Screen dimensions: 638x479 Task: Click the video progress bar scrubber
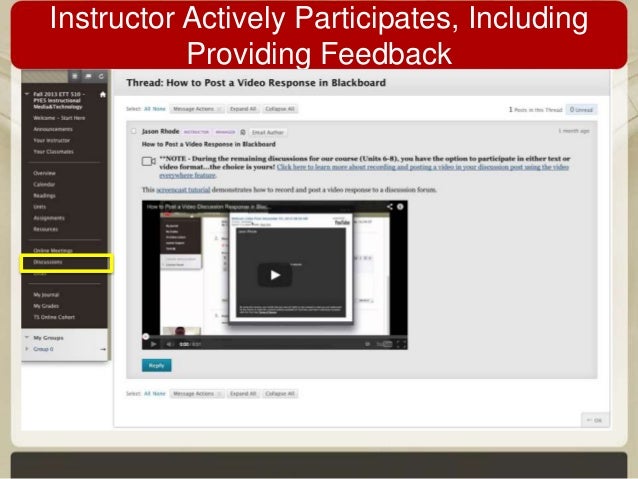click(x=146, y=337)
